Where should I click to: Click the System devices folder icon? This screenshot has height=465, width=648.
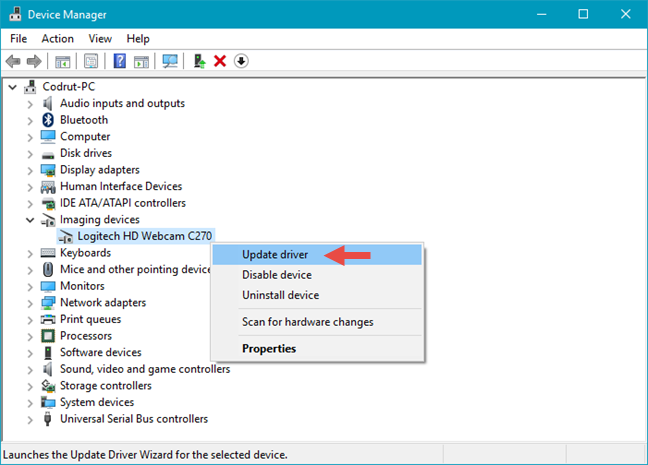coord(48,402)
